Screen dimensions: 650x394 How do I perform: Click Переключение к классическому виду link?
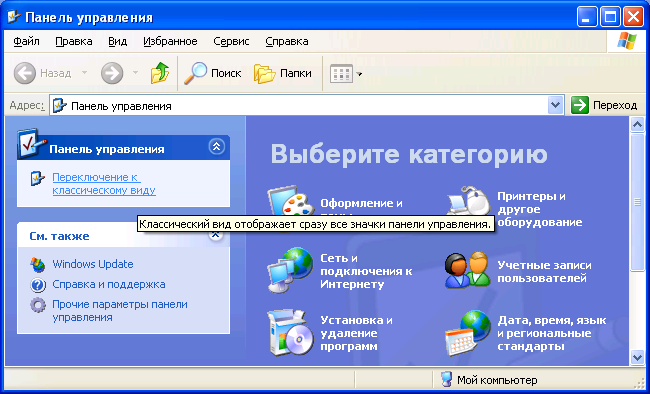(x=104, y=184)
